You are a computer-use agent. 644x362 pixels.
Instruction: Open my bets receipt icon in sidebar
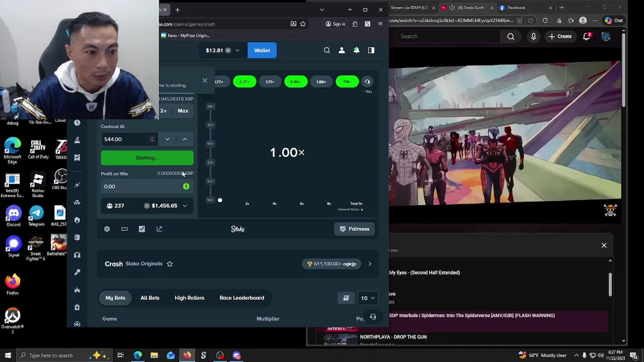pyautogui.click(x=77, y=157)
